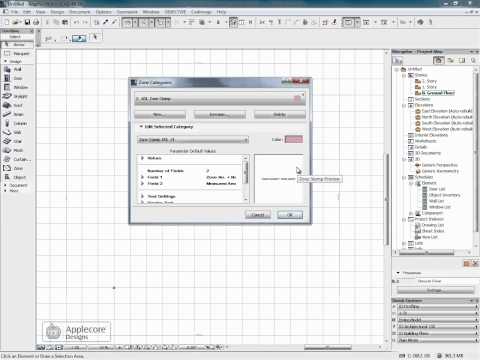Select Generic Axonometry in Navigator
Viewport: 480px width, 360px height.
click(x=440, y=171)
